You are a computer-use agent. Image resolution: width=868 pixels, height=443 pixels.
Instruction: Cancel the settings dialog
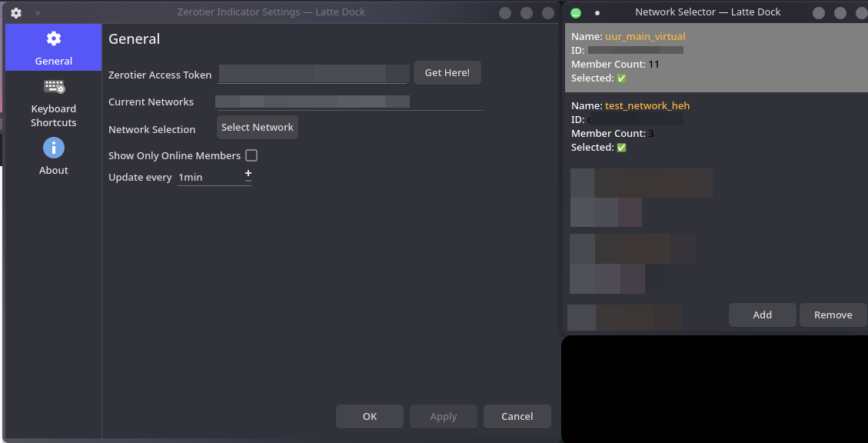tap(517, 416)
